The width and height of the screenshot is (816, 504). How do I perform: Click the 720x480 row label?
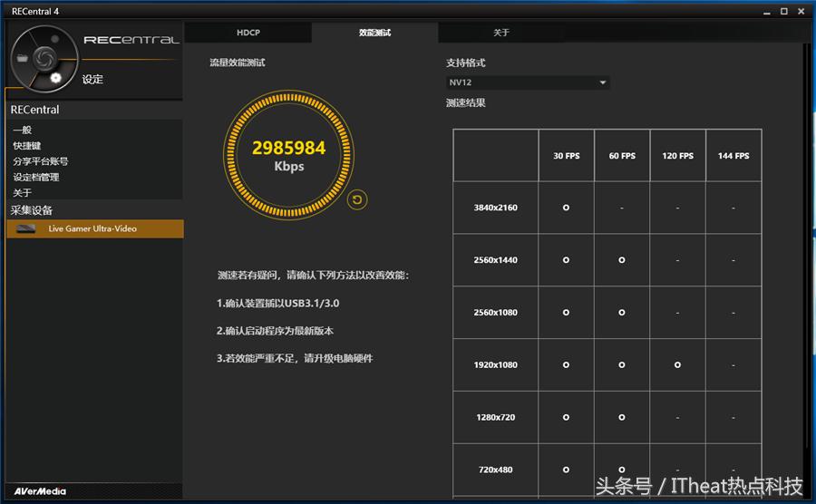[495, 470]
